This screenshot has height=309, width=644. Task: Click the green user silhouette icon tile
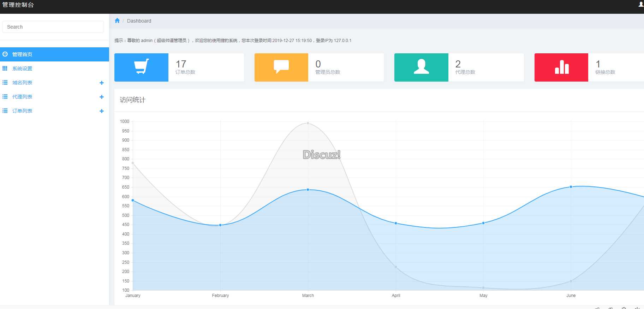[x=421, y=67]
